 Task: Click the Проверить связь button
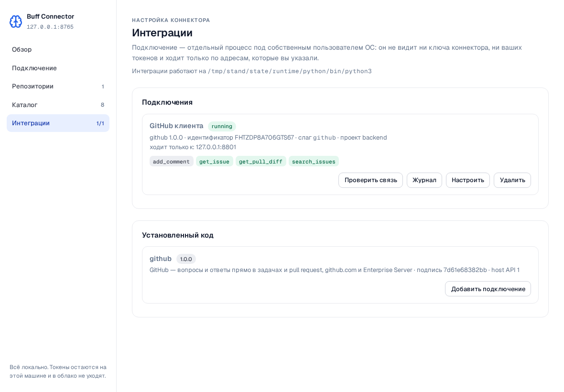pos(370,180)
